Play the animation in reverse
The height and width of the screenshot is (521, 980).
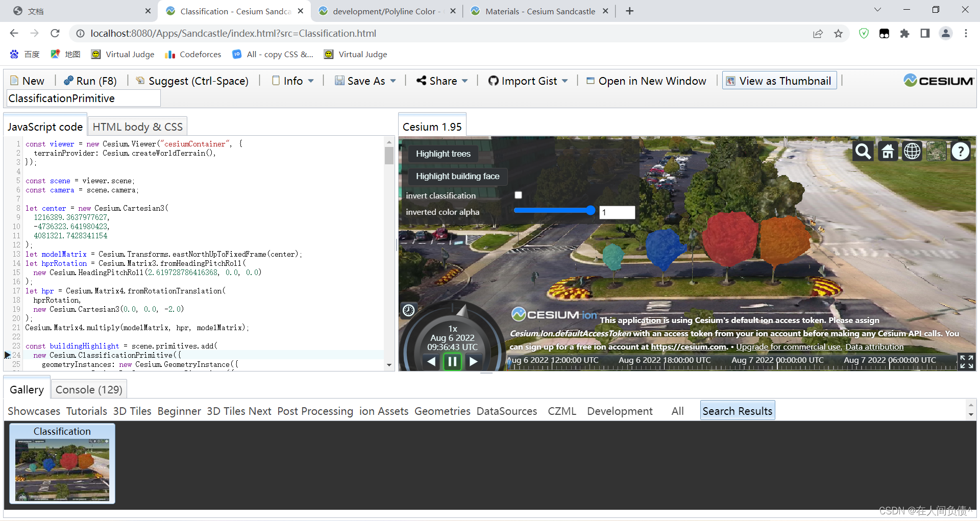[x=432, y=361]
